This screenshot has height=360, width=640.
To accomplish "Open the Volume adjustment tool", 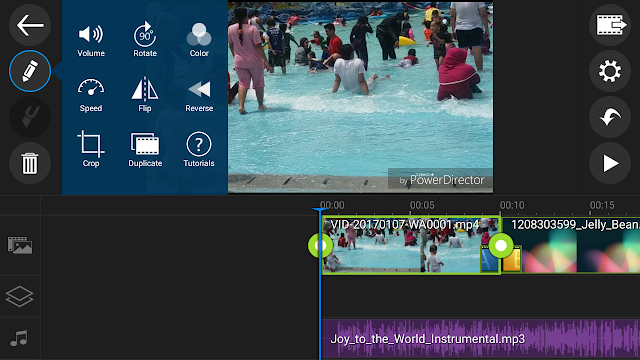I will click(91, 40).
